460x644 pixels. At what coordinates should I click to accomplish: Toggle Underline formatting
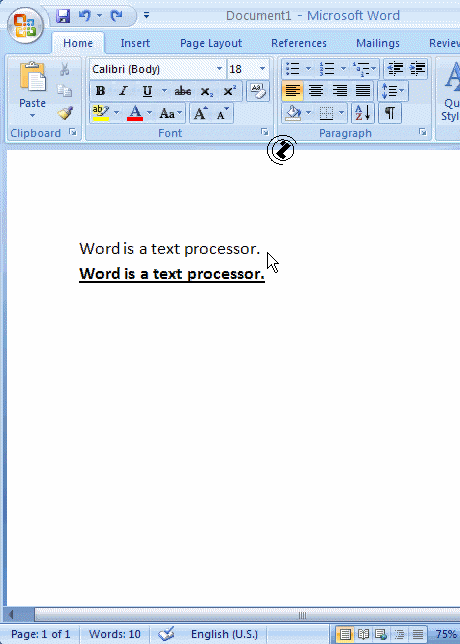(x=147, y=91)
